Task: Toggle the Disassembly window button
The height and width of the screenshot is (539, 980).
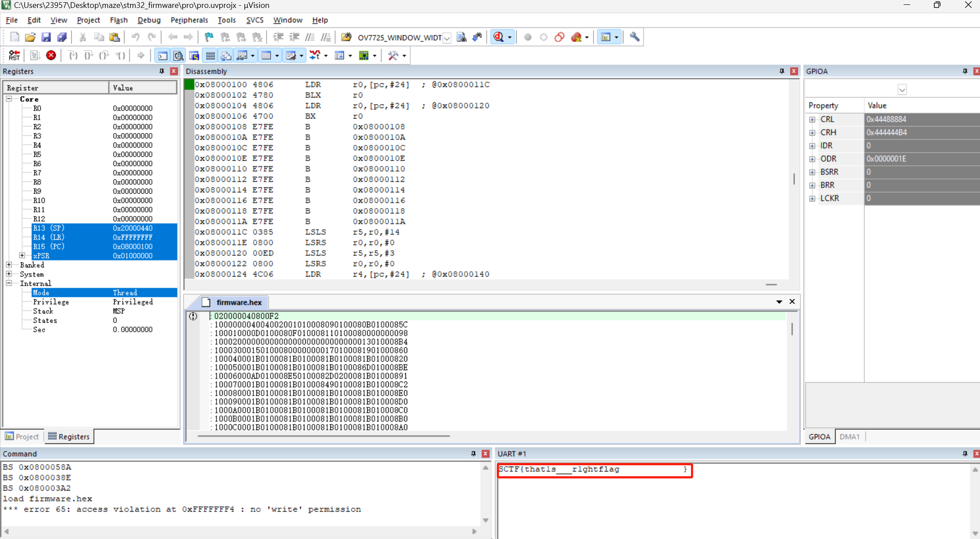Action: click(178, 56)
